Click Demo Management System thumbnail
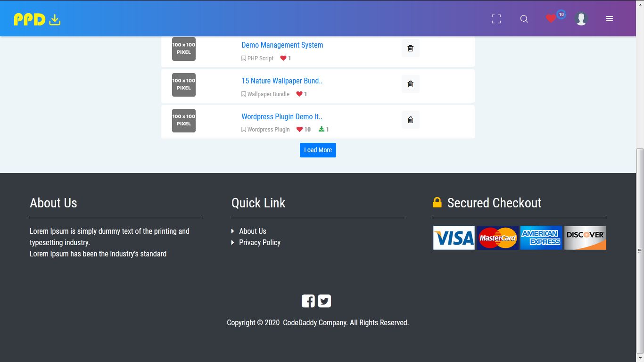The image size is (644, 362). tap(184, 49)
